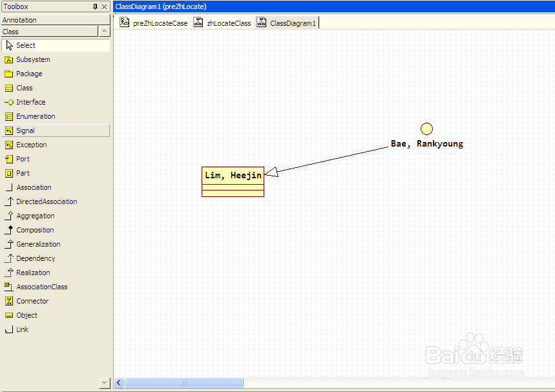
Task: Select the Bae, Rankyoung interface circle
Action: point(426,129)
